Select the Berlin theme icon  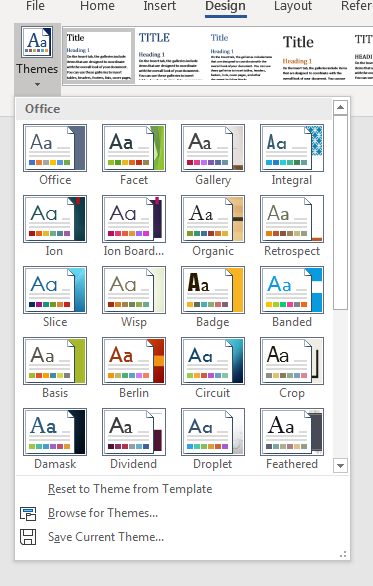click(134, 361)
